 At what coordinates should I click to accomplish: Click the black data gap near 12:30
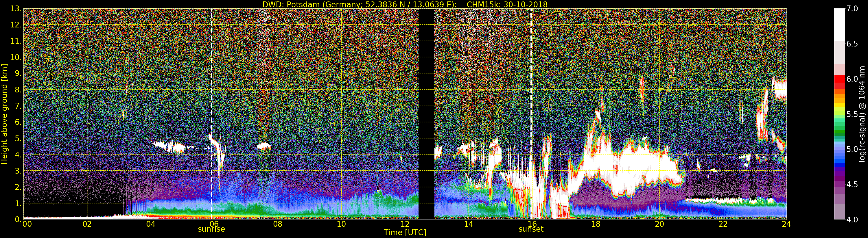(426, 114)
